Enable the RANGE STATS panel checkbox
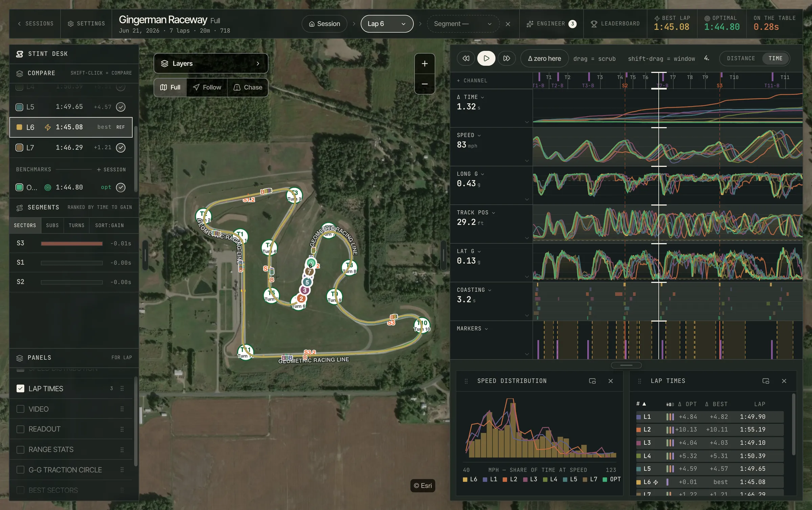The width and height of the screenshot is (812, 510). 20,449
